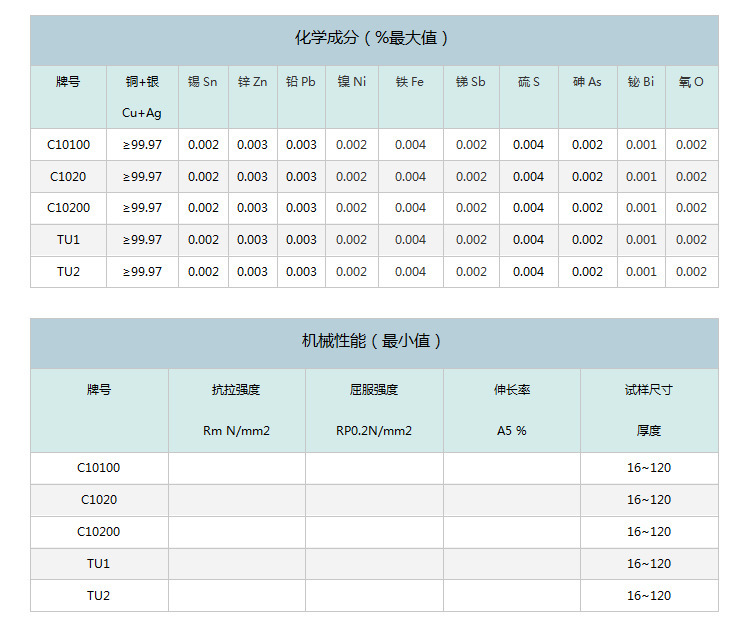Click Pb value 0.003 in TU1 row
The width and height of the screenshot is (750, 642).
click(301, 240)
